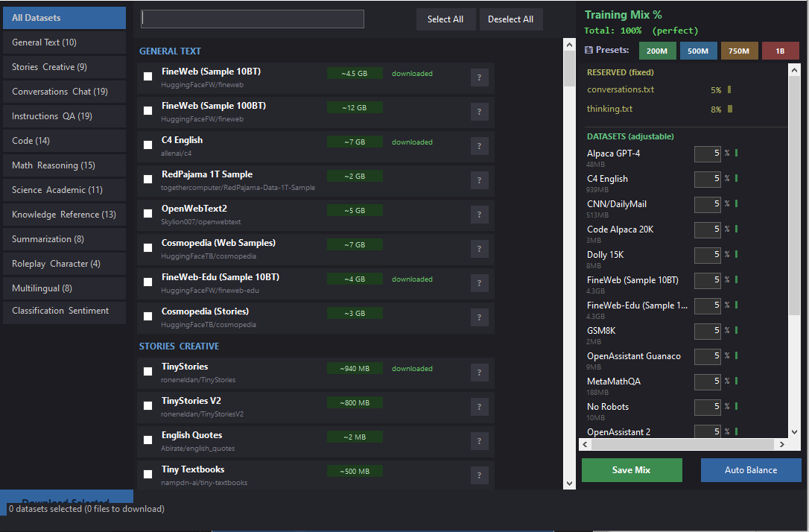The height and width of the screenshot is (532, 809).
Task: Select the Tiny Textbooks checkbox
Action: [147, 474]
